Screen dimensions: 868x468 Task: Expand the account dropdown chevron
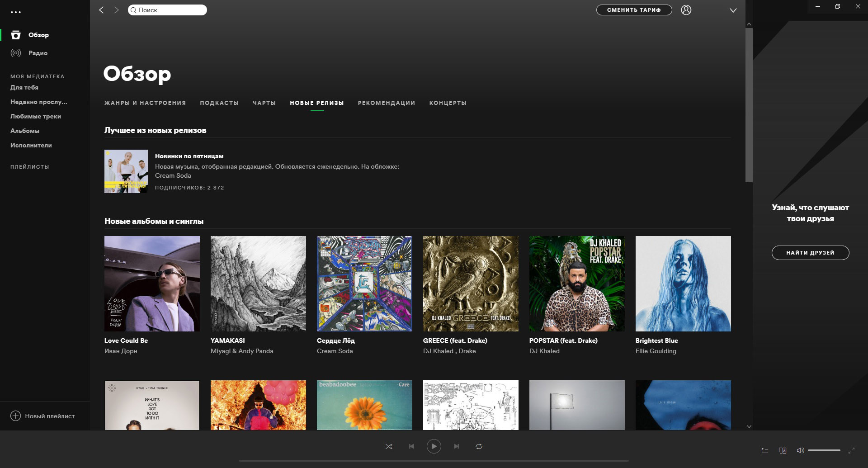(733, 10)
